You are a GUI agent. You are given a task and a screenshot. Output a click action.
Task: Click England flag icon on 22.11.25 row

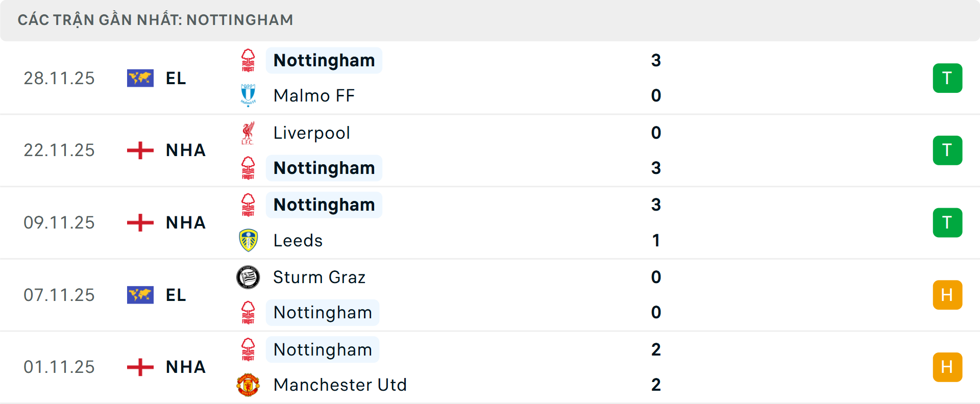pyautogui.click(x=140, y=150)
